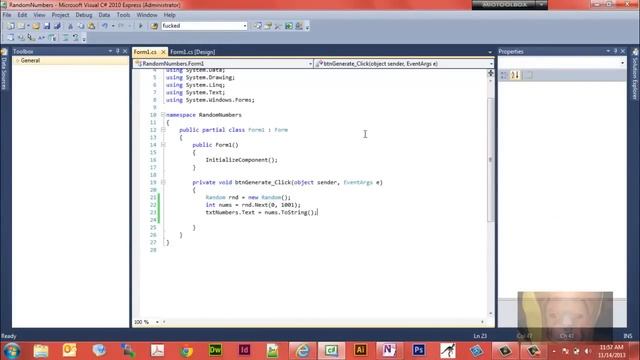Click the Undo arrow icon
640x360 pixels.
click(105, 26)
